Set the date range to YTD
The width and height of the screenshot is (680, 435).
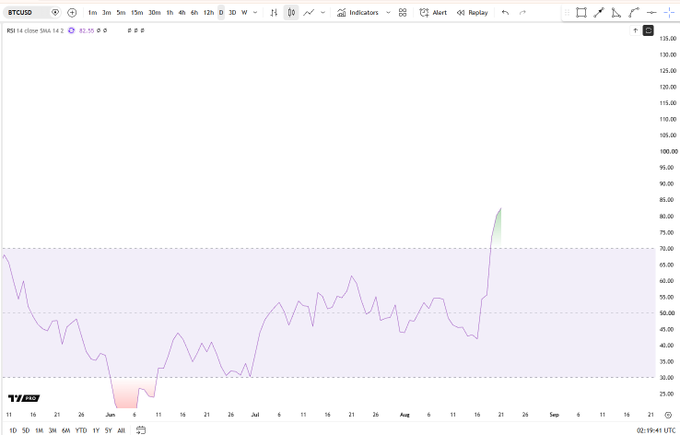coord(81,430)
